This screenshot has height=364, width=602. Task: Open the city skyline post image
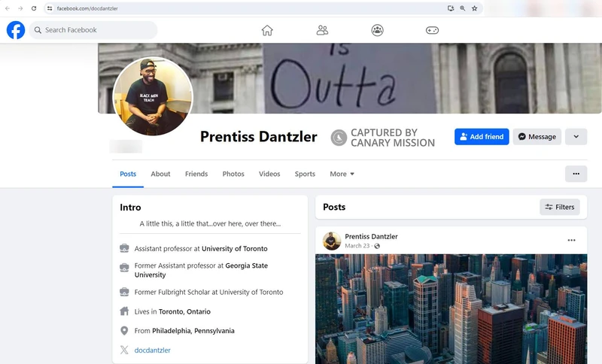click(x=451, y=309)
